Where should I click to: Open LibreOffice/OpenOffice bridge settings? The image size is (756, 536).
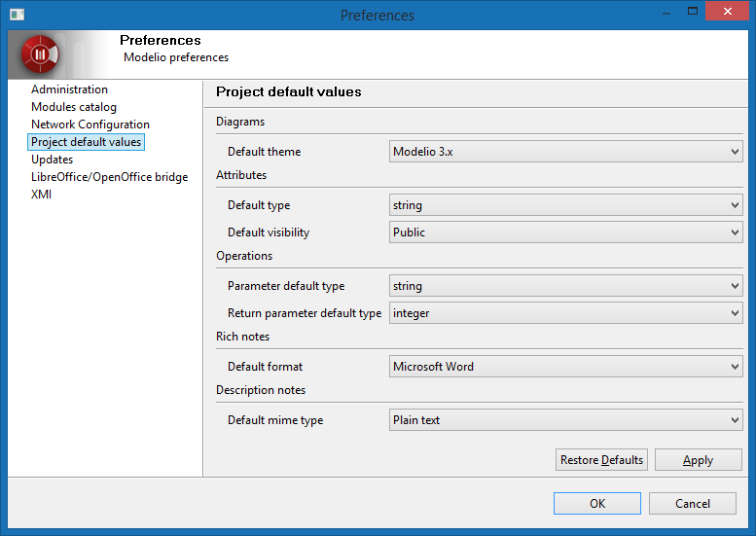click(109, 177)
